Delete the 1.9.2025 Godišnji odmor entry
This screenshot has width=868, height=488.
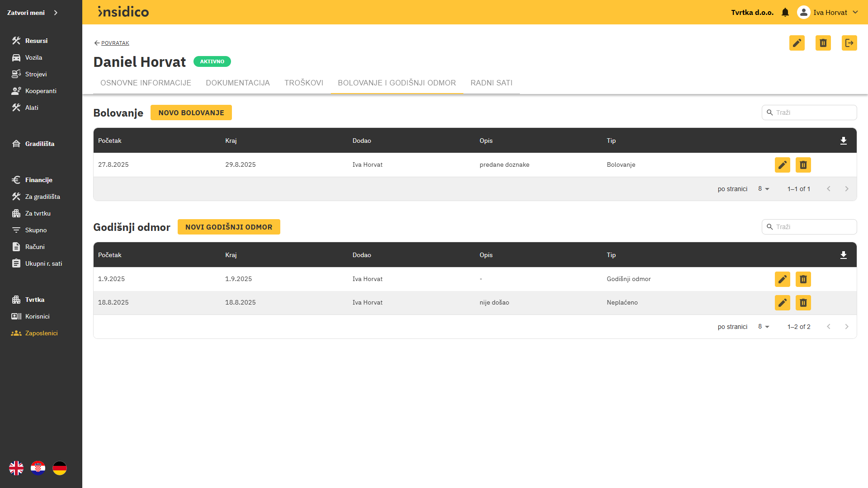[x=803, y=279]
